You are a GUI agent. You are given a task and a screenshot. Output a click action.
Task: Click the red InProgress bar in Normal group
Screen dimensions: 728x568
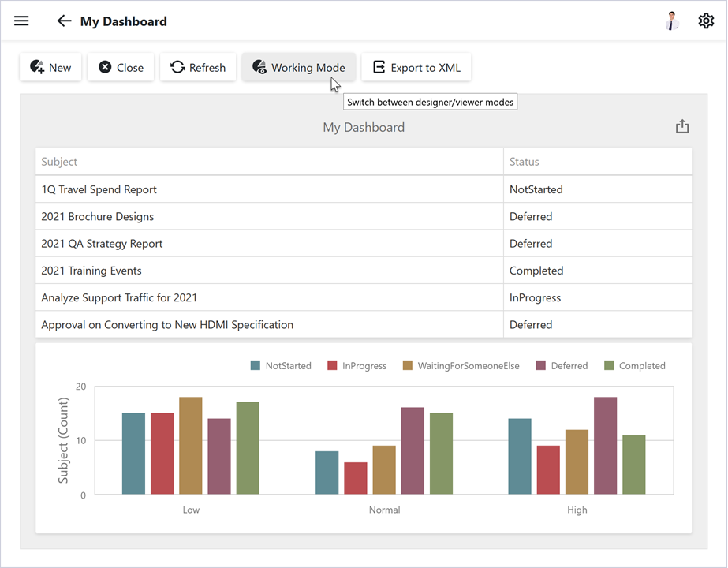356,478
